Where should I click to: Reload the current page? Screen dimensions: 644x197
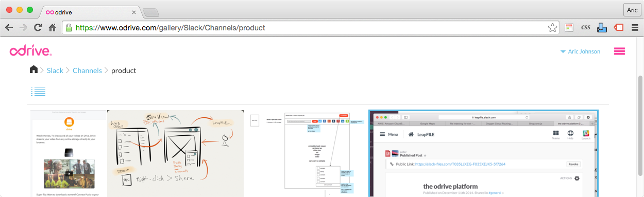pyautogui.click(x=38, y=28)
